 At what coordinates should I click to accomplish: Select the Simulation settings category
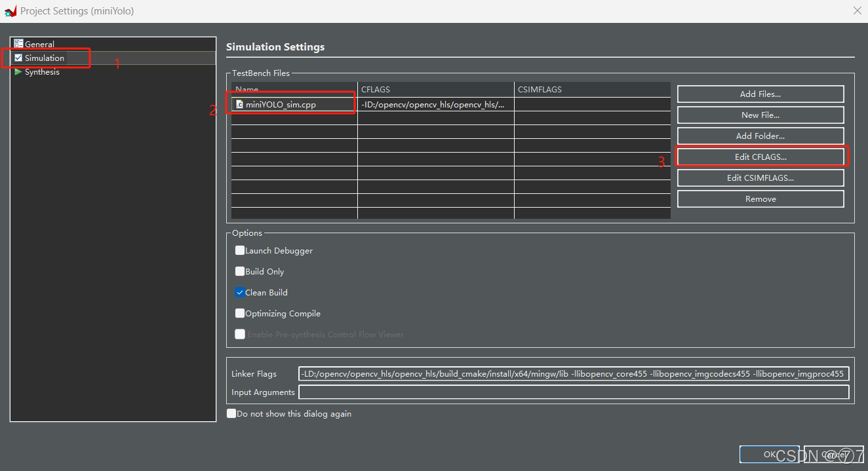point(43,58)
